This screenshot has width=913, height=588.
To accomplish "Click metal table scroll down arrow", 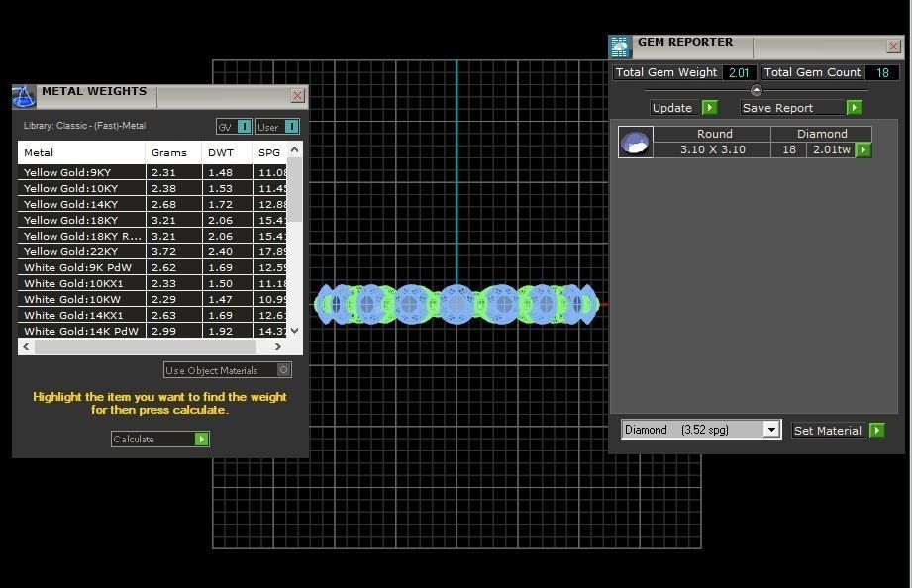I will (295, 330).
